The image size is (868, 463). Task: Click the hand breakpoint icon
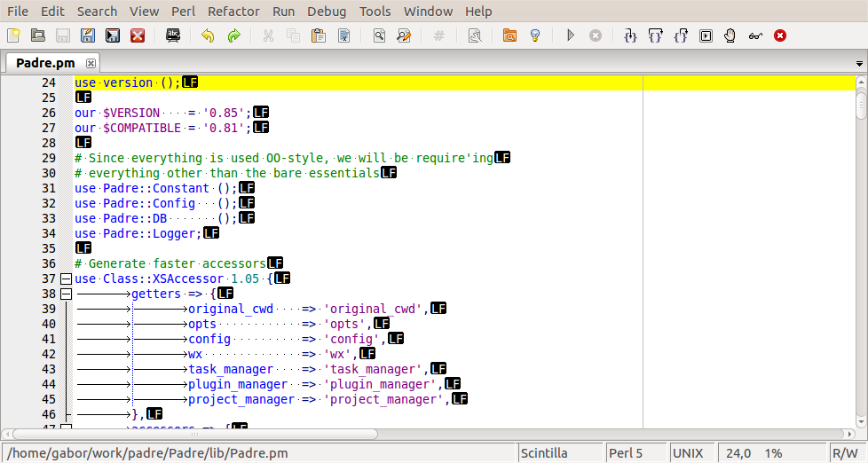pos(730,36)
